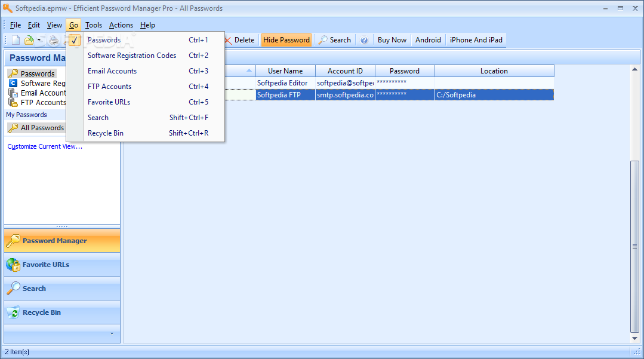644x359 pixels.
Task: Expand the navigation pane configure buttons arrow
Action: [112, 333]
